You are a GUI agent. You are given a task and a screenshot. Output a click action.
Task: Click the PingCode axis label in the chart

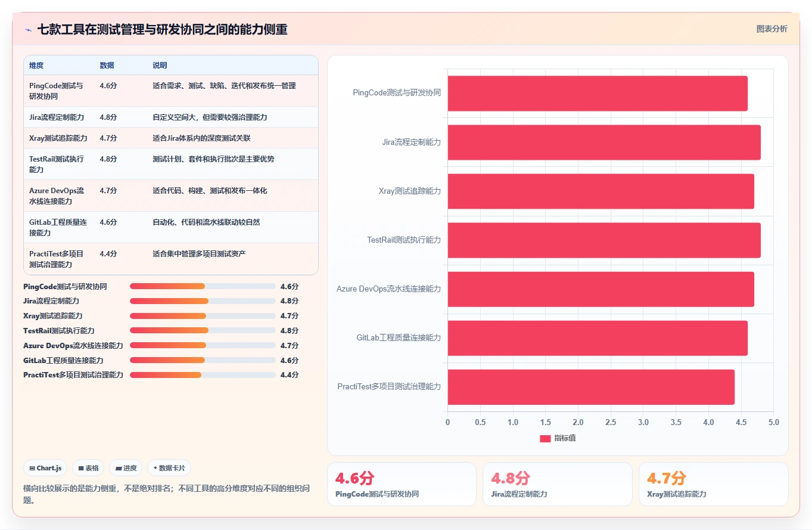(x=397, y=93)
